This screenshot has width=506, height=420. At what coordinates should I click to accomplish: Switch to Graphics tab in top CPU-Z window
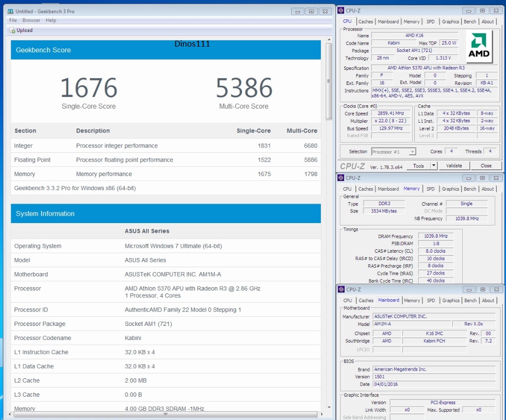click(x=450, y=22)
